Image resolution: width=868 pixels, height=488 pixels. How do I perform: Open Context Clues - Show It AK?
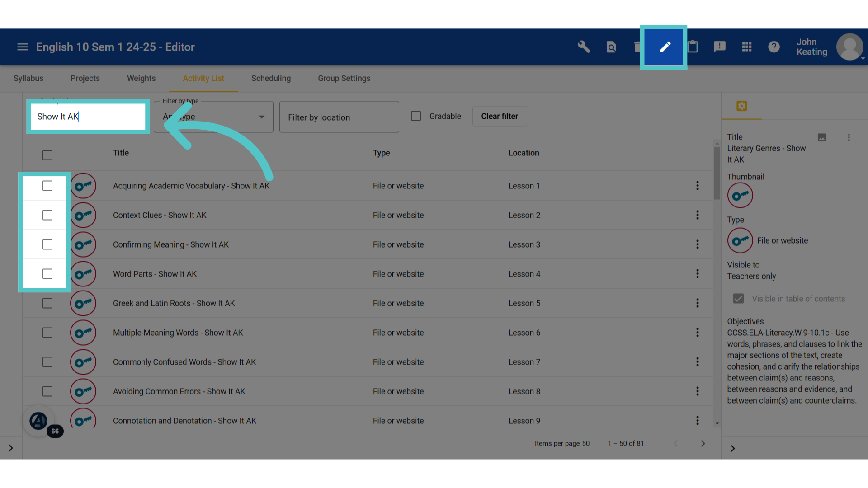(160, 215)
